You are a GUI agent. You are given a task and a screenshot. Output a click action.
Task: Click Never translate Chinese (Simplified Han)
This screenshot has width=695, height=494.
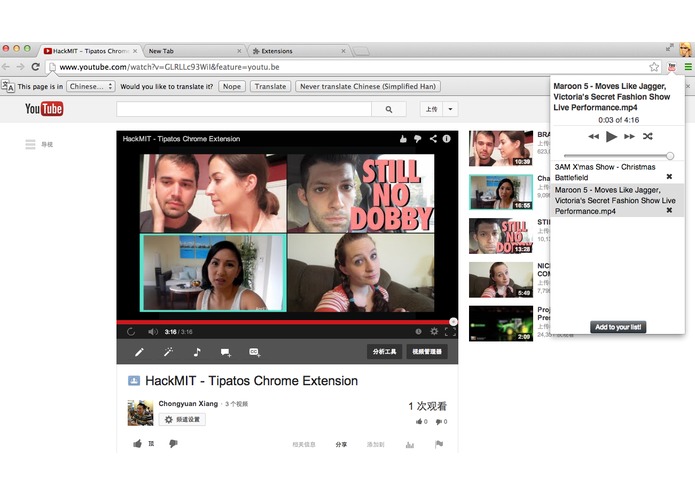[368, 86]
